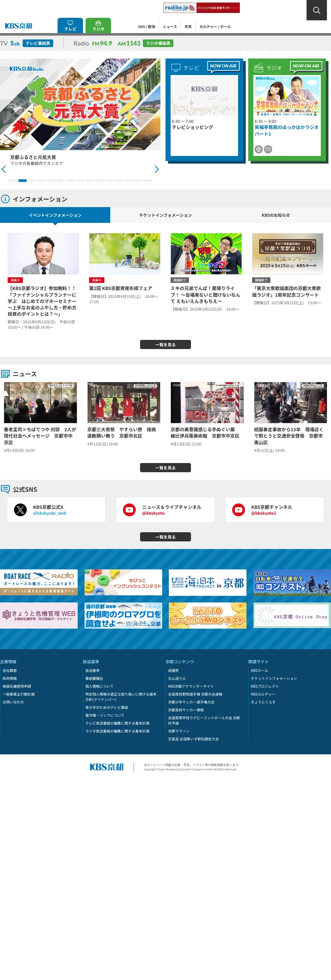Screen dimensions: 331x980
Task: Open the 海と日本PROJECT in 京都 banner
Action: pos(208,582)
